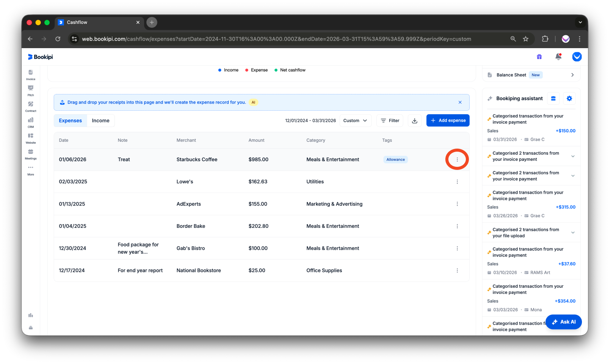Open the Pitch section from the sidebar
610x364 pixels.
pyautogui.click(x=31, y=91)
